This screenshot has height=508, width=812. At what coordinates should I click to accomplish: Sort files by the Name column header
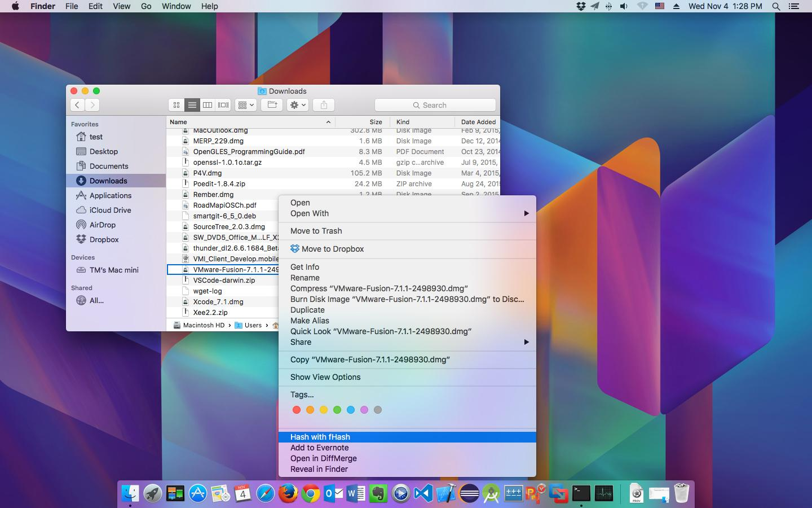pos(248,122)
